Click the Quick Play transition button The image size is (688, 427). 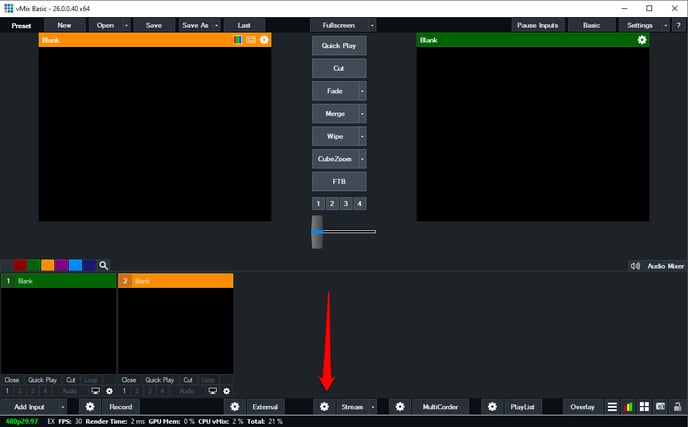click(338, 46)
